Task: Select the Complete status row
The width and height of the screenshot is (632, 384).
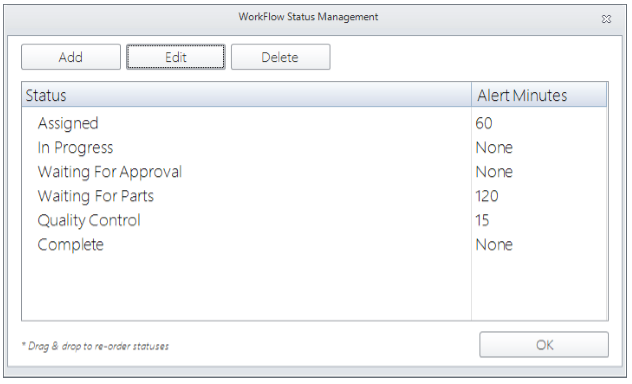Action: coord(314,245)
